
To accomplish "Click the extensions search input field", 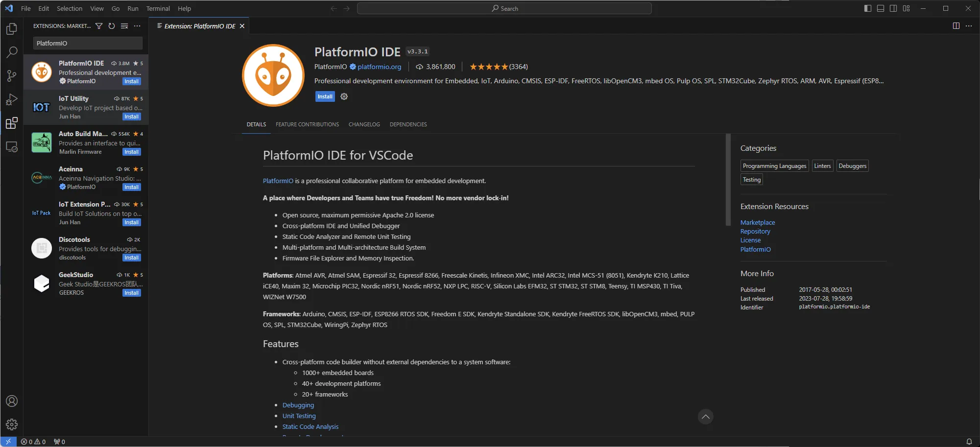I will (88, 43).
